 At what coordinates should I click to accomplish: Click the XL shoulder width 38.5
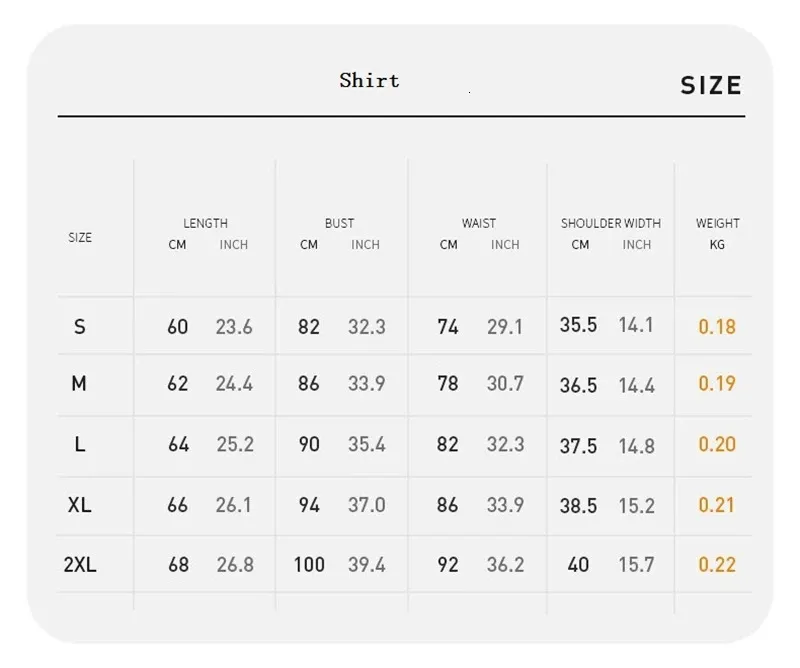(578, 506)
